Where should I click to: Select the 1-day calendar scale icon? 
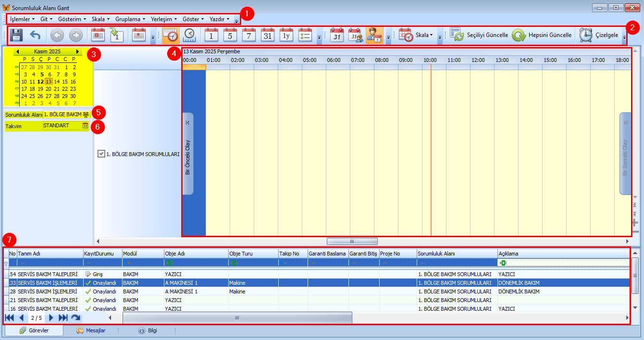click(211, 35)
